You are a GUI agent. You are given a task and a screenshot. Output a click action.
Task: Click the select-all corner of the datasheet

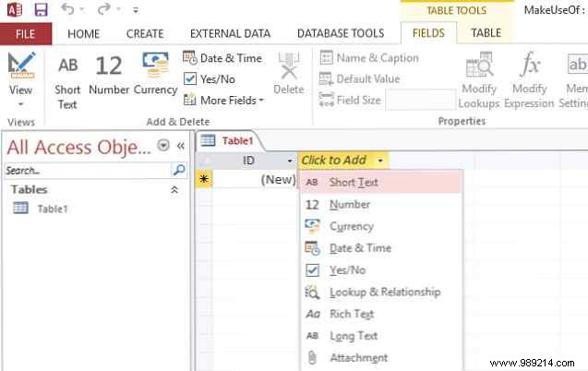coord(205,161)
